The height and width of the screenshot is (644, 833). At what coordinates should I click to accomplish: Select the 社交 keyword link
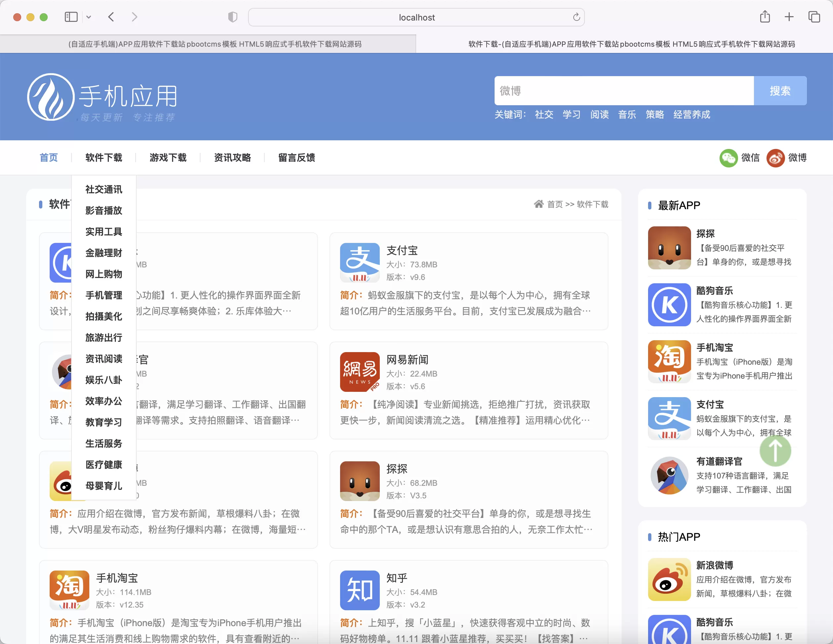(x=544, y=115)
